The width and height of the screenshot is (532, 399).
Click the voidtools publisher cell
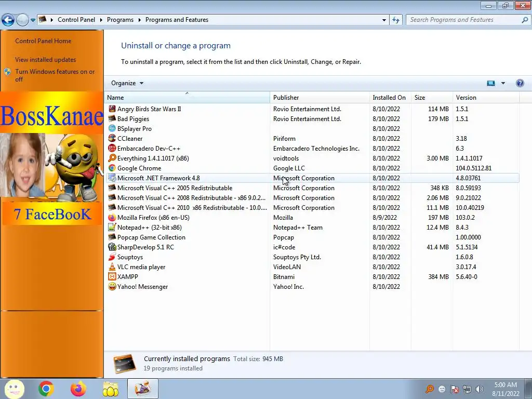[286, 158]
